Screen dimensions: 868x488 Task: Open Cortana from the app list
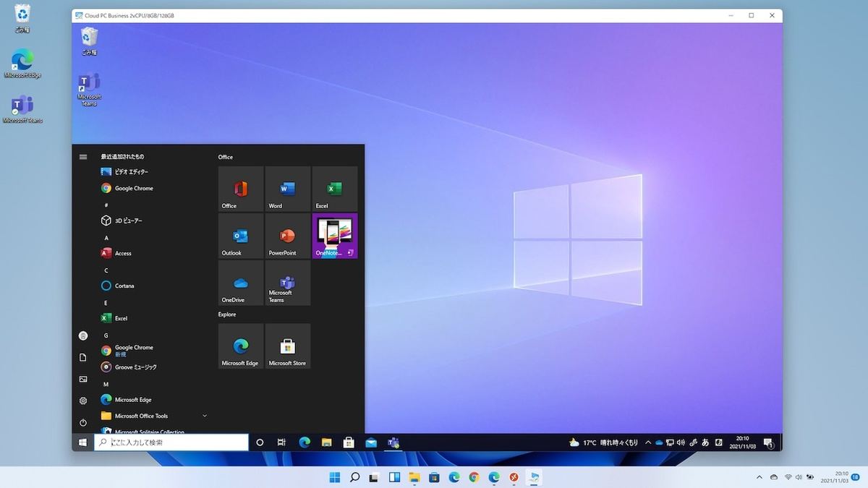tap(156, 286)
